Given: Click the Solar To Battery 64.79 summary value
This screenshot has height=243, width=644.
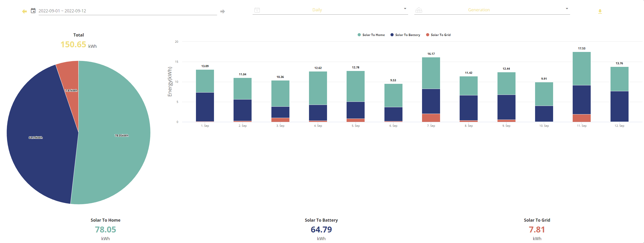Looking at the screenshot, I should [x=321, y=229].
